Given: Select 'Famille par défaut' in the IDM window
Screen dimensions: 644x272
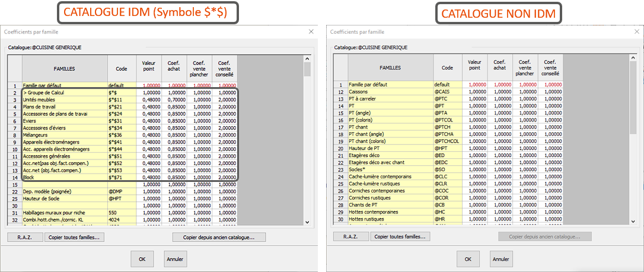Looking at the screenshot, I should tap(65, 86).
